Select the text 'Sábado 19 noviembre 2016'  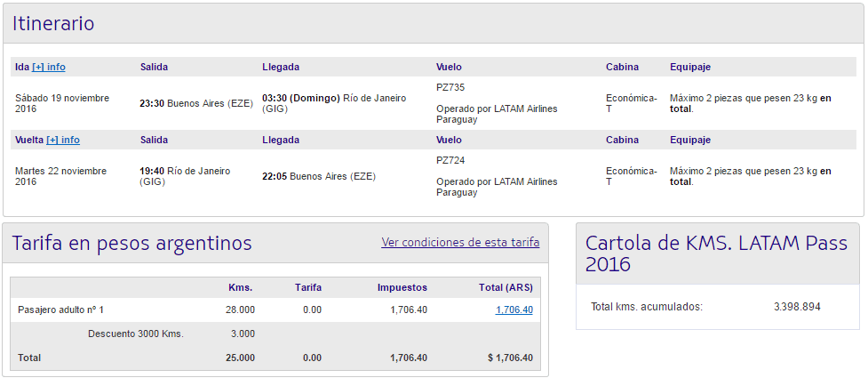62,103
